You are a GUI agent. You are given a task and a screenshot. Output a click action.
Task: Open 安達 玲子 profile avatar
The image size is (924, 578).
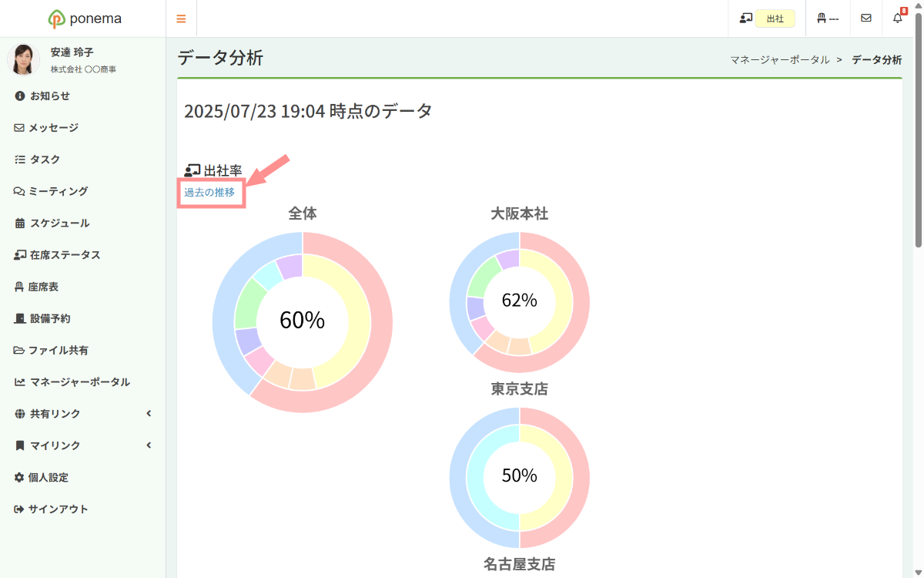pyautogui.click(x=24, y=59)
